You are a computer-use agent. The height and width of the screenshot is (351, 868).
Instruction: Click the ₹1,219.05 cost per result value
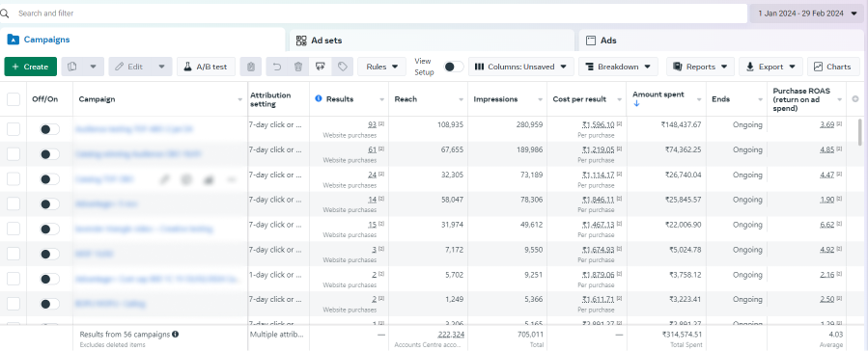[x=598, y=149]
